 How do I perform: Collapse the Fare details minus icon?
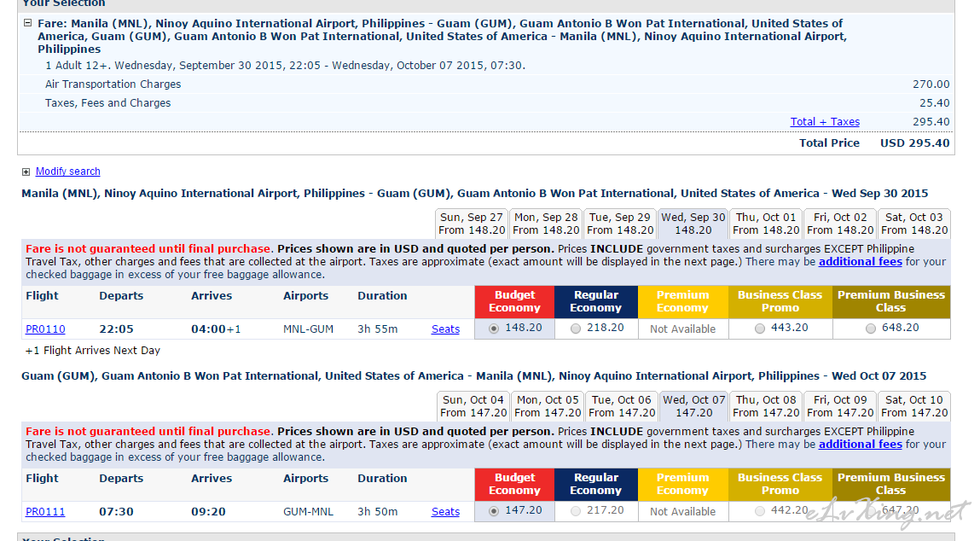[28, 24]
